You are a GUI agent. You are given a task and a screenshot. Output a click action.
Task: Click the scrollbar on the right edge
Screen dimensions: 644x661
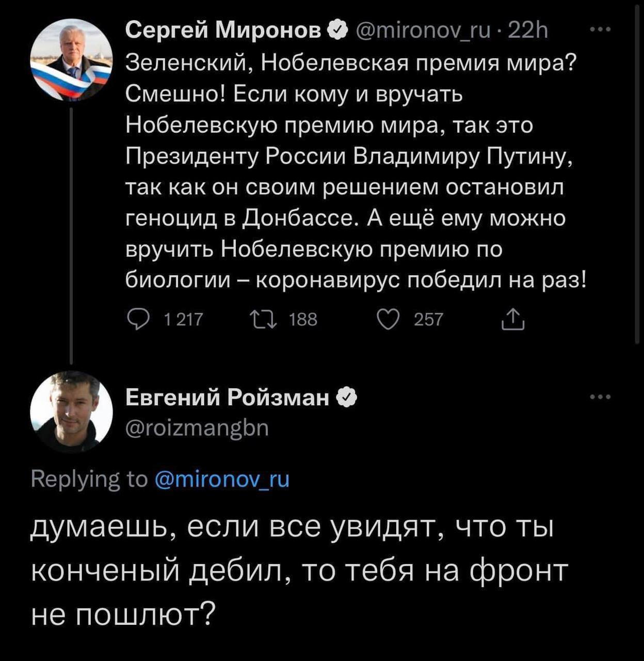pyautogui.click(x=638, y=170)
